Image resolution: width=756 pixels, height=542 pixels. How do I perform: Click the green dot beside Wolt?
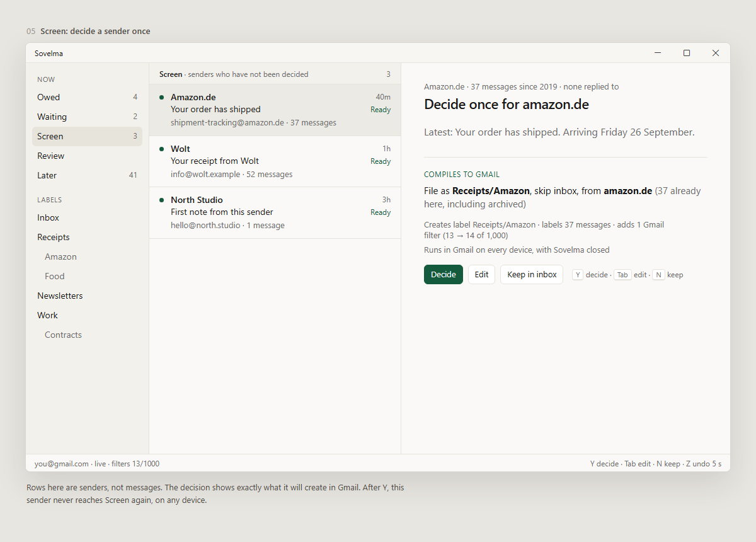162,149
